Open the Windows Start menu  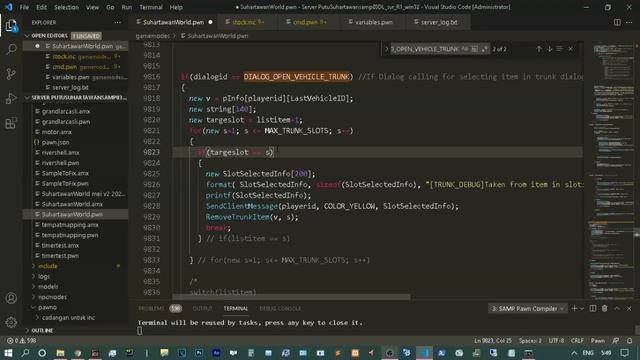pyautogui.click(x=8, y=353)
